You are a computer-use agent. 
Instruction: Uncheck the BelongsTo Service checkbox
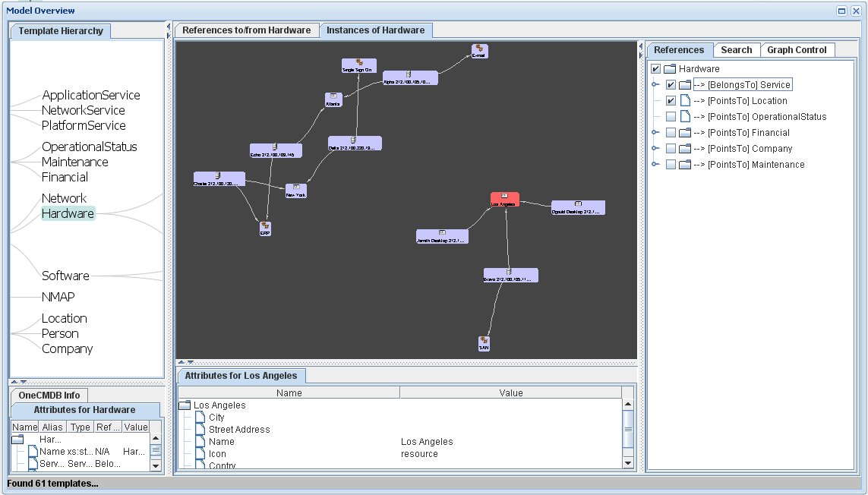(x=671, y=85)
